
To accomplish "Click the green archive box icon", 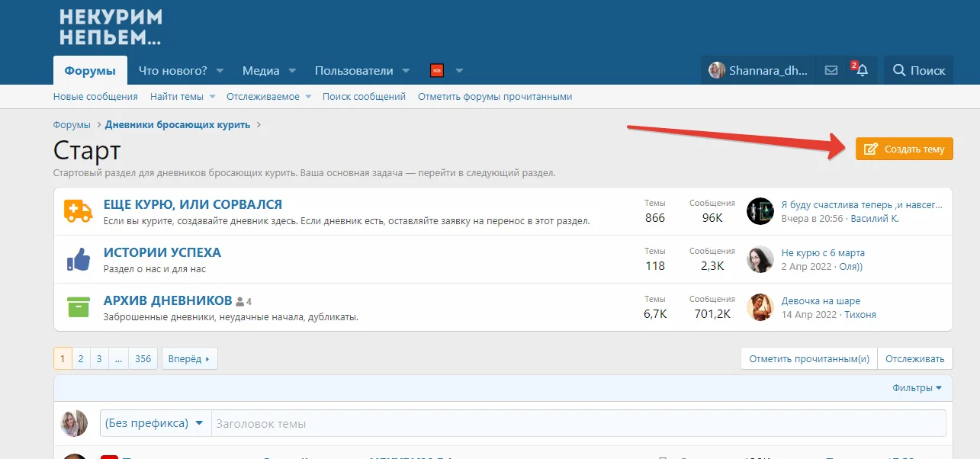I will 79,307.
